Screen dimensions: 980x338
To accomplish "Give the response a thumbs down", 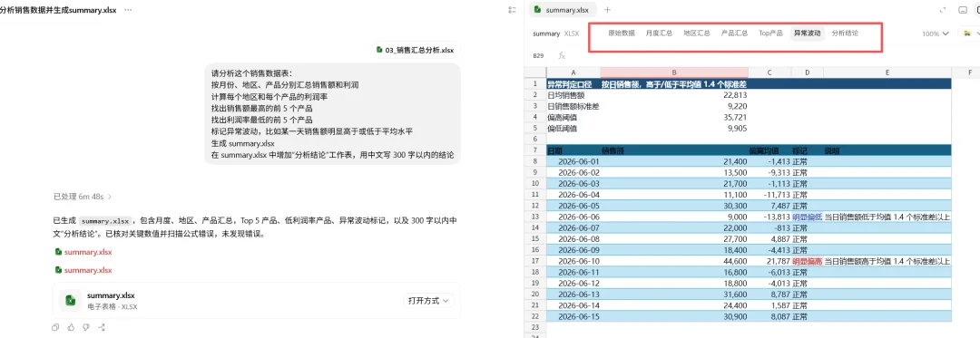I will click(85, 327).
